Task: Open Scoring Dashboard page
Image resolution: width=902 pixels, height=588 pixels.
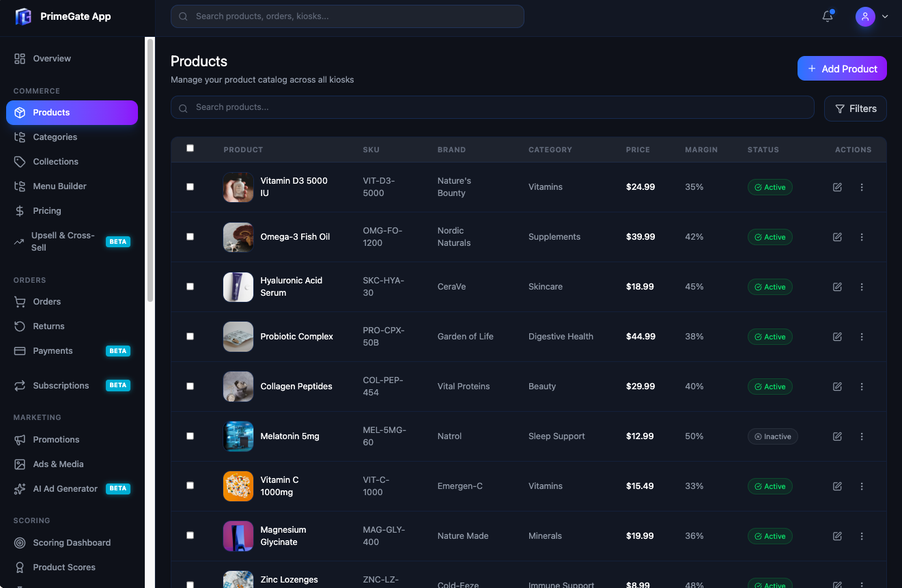Action: coord(72,543)
